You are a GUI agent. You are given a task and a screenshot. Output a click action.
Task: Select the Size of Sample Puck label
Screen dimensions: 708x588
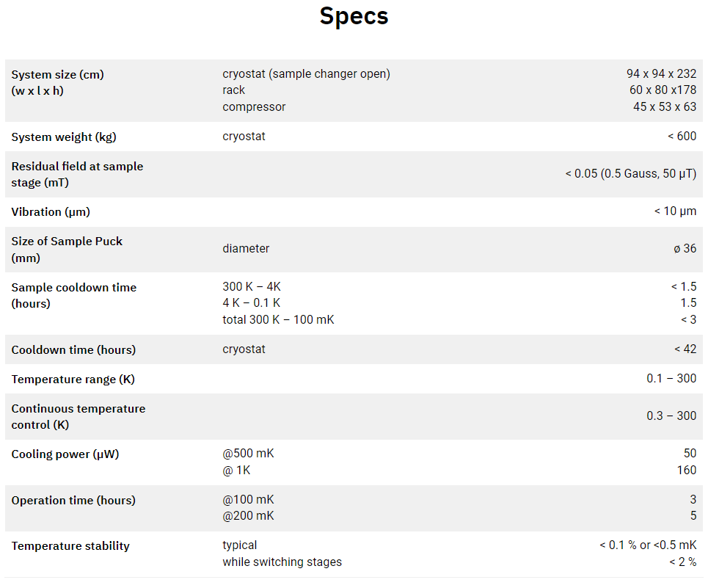pos(67,250)
